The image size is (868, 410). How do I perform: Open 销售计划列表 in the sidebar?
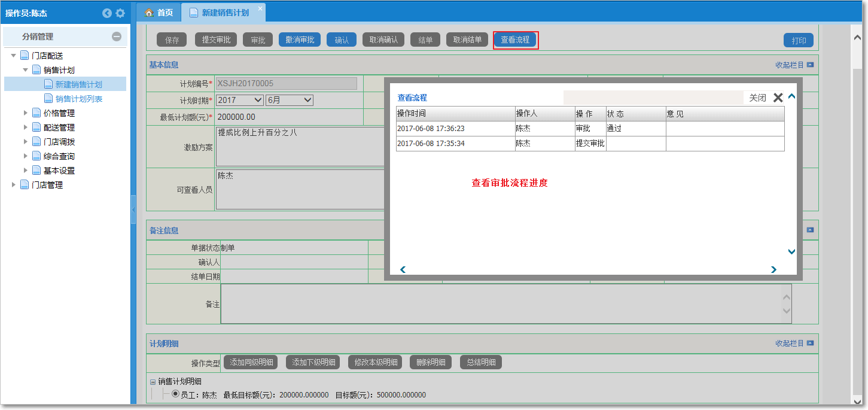click(78, 99)
